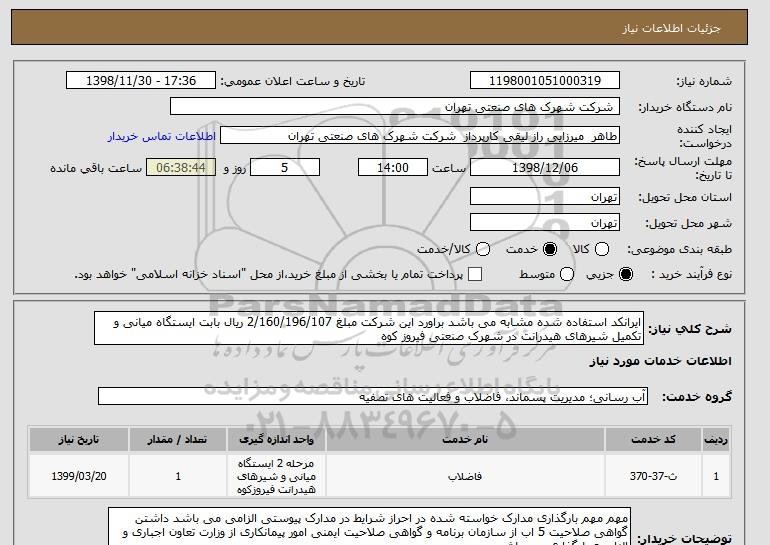Click the واحد اندازه گیری column header
This screenshot has width=770, height=545.
(276, 439)
